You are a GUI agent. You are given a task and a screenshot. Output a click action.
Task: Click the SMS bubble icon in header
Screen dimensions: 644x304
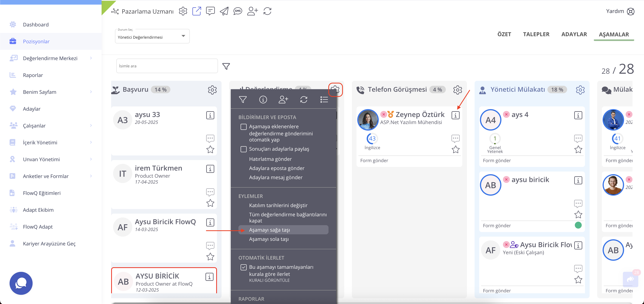click(x=238, y=11)
